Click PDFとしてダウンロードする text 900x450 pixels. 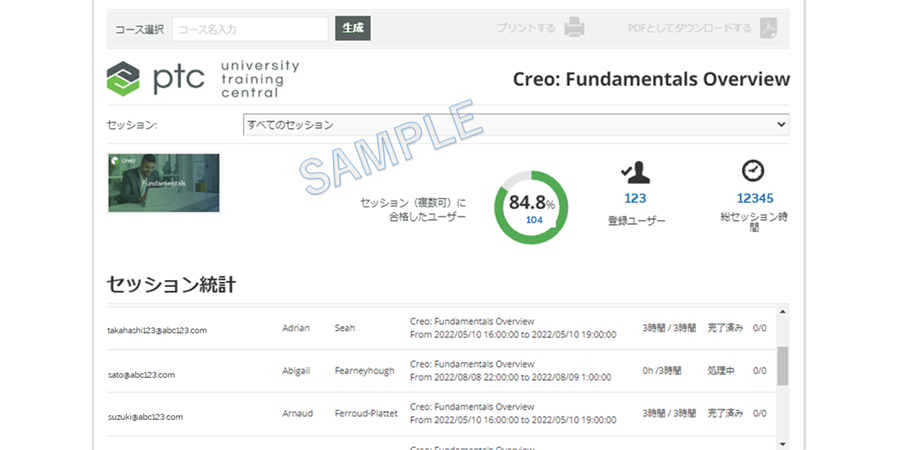pos(689,29)
